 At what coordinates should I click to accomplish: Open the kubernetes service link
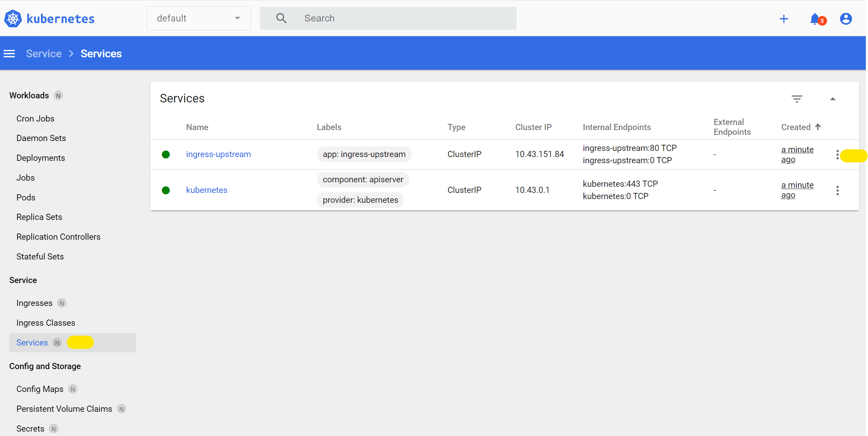207,190
